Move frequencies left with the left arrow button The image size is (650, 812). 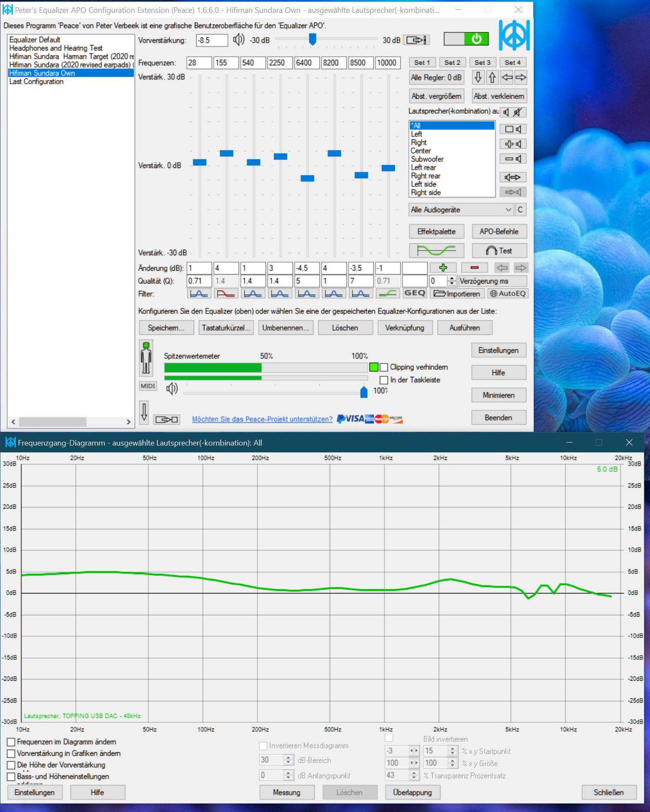click(507, 77)
